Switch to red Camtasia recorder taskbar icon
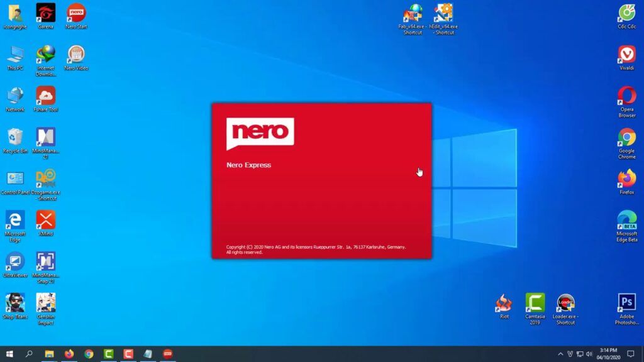The width and height of the screenshot is (644, 362). pyautogui.click(x=128, y=354)
